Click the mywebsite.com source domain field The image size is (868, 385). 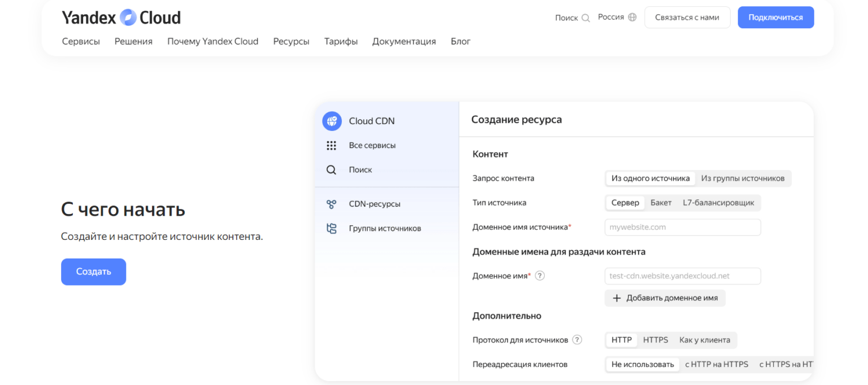(x=682, y=227)
